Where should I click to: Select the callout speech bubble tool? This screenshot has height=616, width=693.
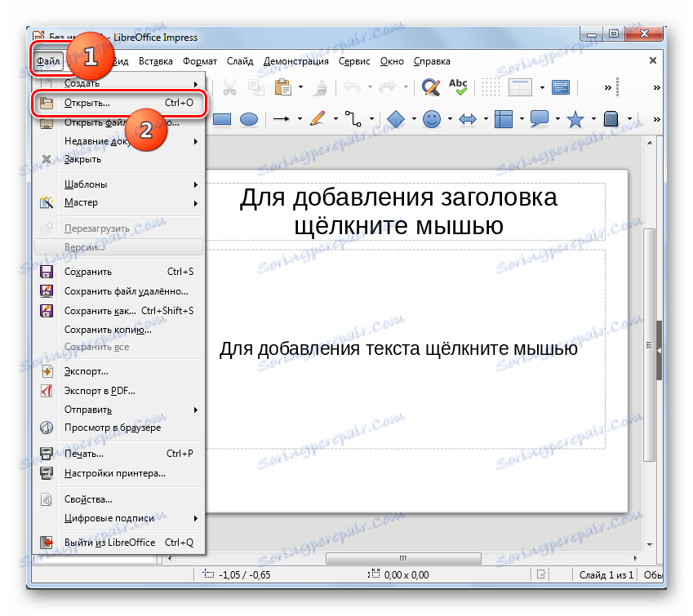pos(539,119)
